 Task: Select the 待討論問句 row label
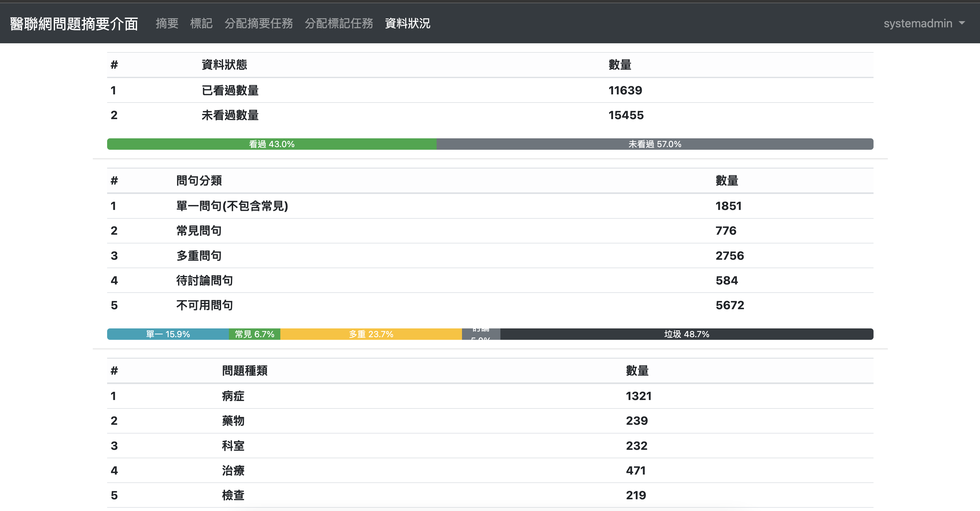click(x=205, y=281)
